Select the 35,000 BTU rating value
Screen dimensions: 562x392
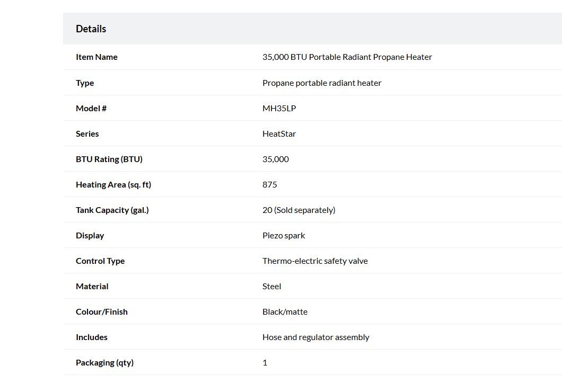click(276, 159)
